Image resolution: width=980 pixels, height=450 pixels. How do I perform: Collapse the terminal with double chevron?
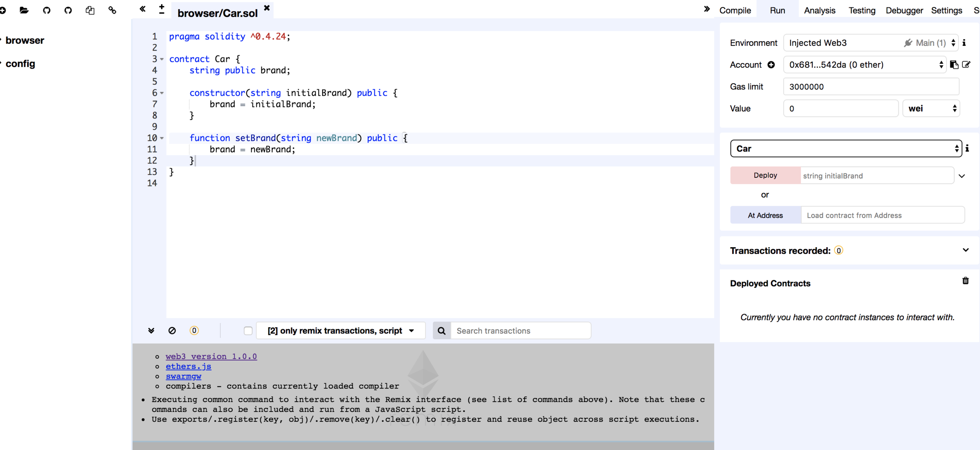(151, 331)
